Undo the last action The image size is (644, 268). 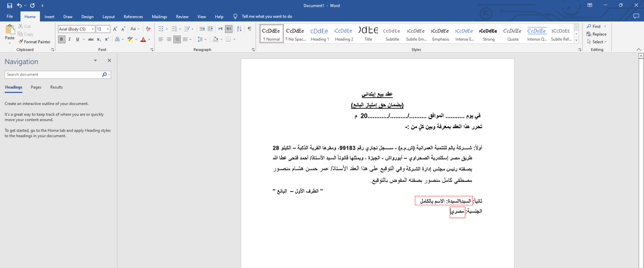pyautogui.click(x=19, y=5)
